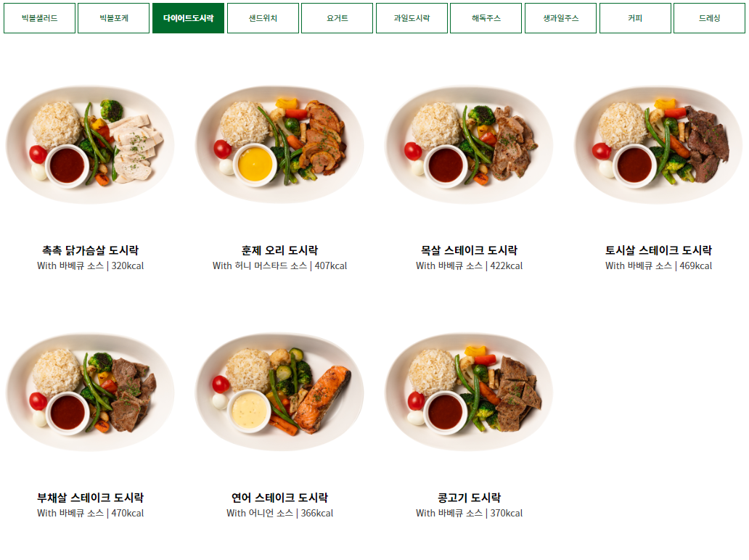The height and width of the screenshot is (560, 749).
Task: Select the 콩고기 도시락 plate image
Action: 469,392
